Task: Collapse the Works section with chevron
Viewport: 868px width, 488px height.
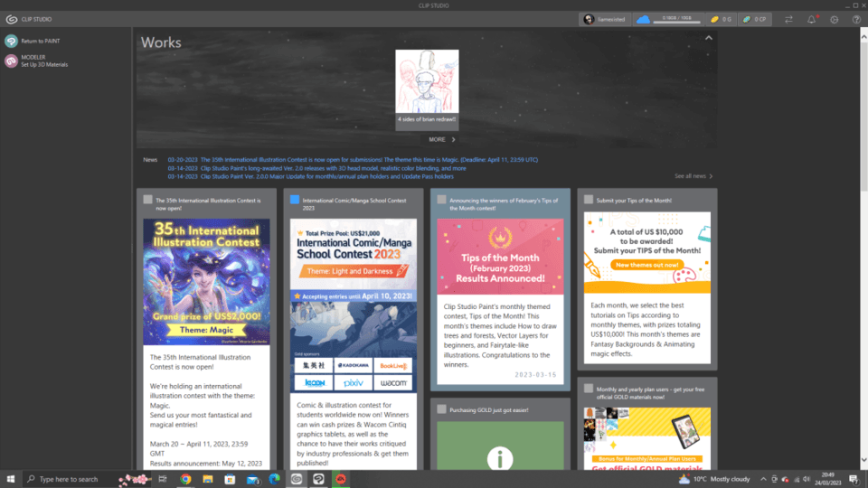Action: [x=709, y=38]
